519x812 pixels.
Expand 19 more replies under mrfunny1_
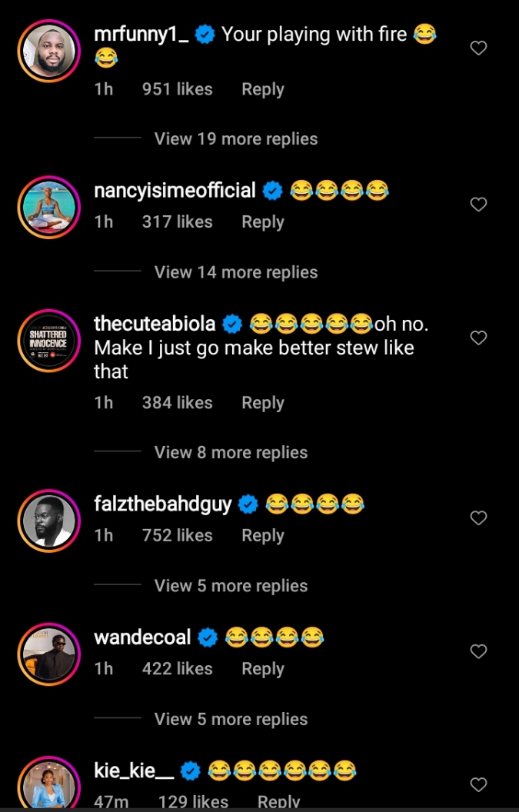235,139
